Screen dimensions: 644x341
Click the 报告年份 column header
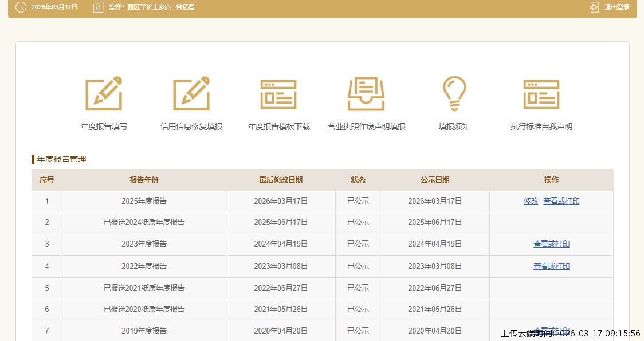coord(144,180)
